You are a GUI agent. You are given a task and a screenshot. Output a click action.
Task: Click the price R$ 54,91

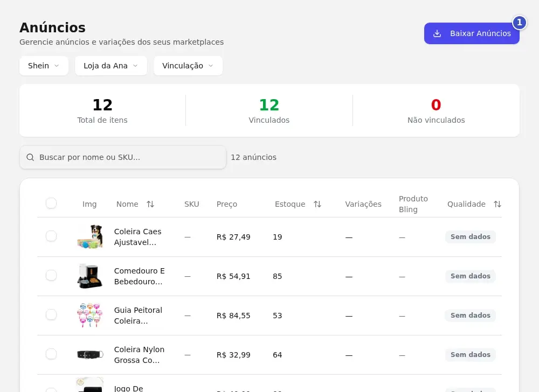(x=233, y=276)
